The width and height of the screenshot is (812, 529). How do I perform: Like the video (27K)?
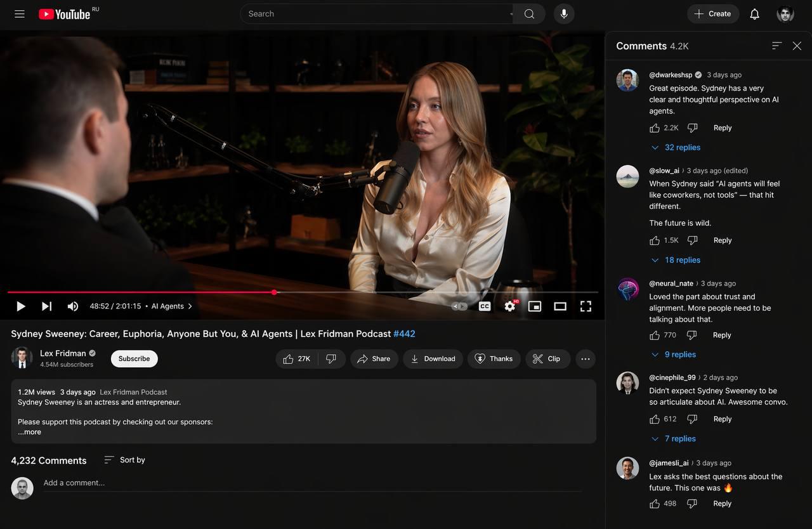click(297, 359)
